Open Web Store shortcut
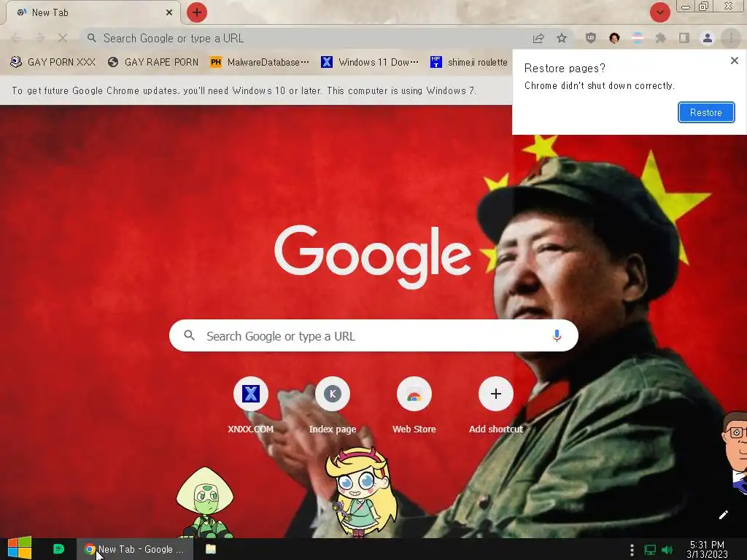 tap(414, 405)
